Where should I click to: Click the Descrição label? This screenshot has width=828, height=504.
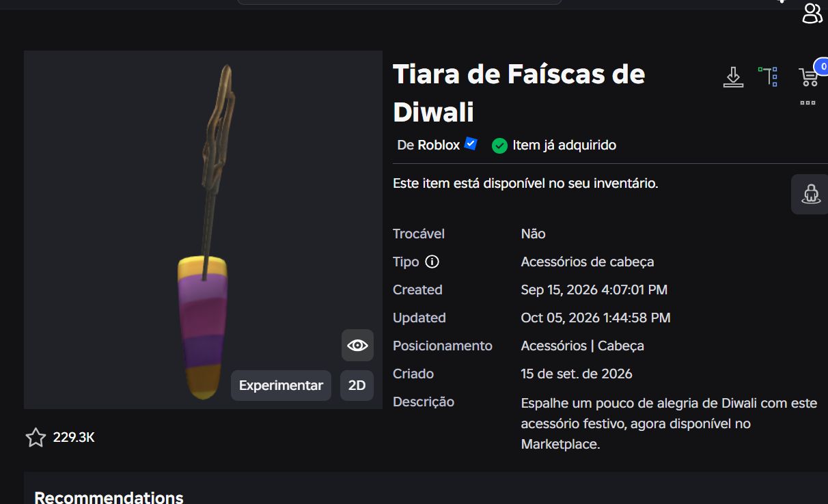pyautogui.click(x=424, y=402)
